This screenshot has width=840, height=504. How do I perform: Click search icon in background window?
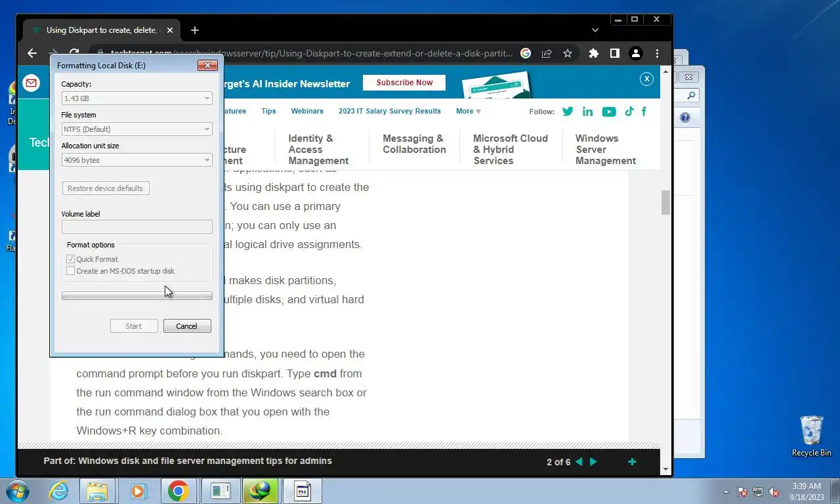coord(691,96)
